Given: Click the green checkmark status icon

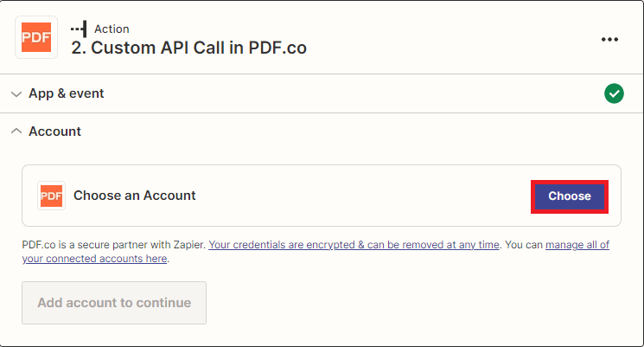Looking at the screenshot, I should click(614, 93).
